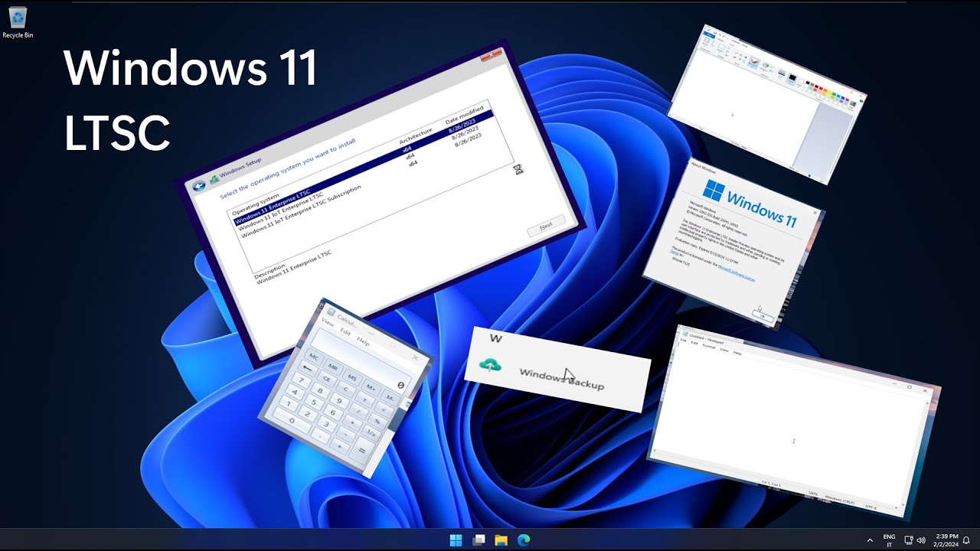The height and width of the screenshot is (551, 980).
Task: Click the back arrow in Windows Setup
Action: pos(199,185)
